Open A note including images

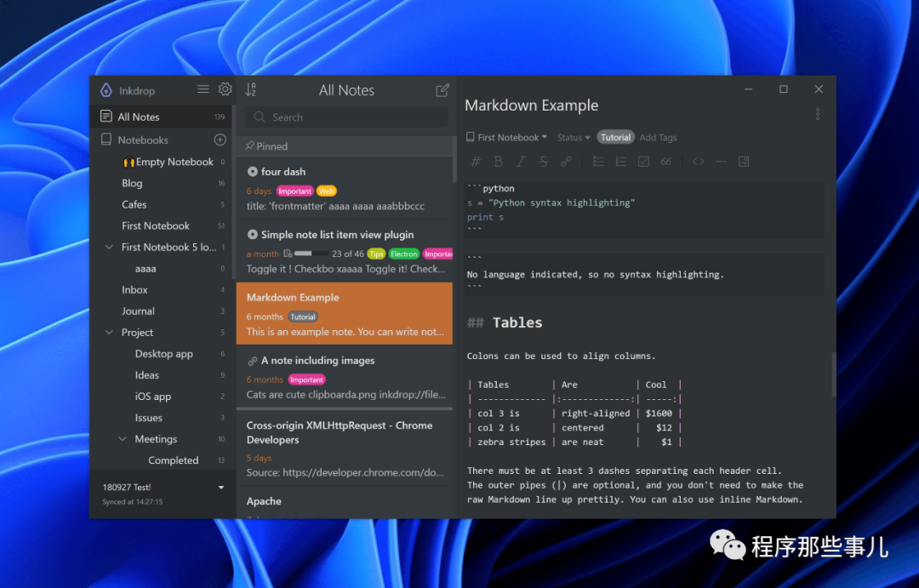(x=345, y=376)
